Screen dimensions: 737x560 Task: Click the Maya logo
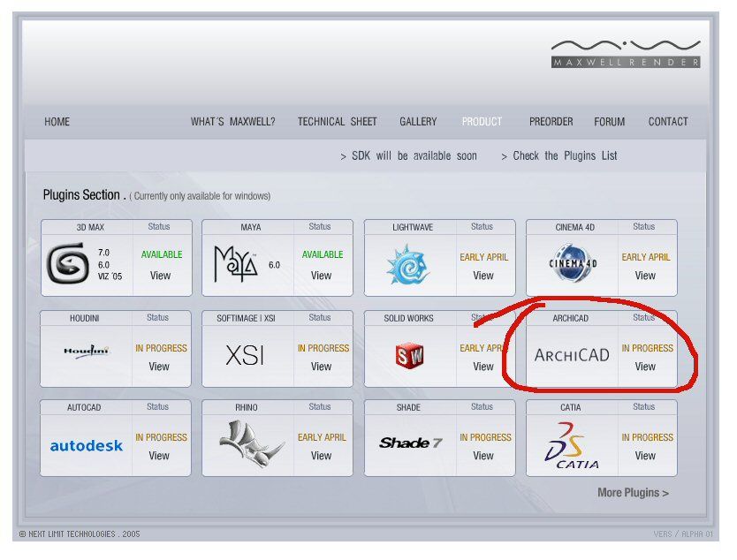(235, 263)
